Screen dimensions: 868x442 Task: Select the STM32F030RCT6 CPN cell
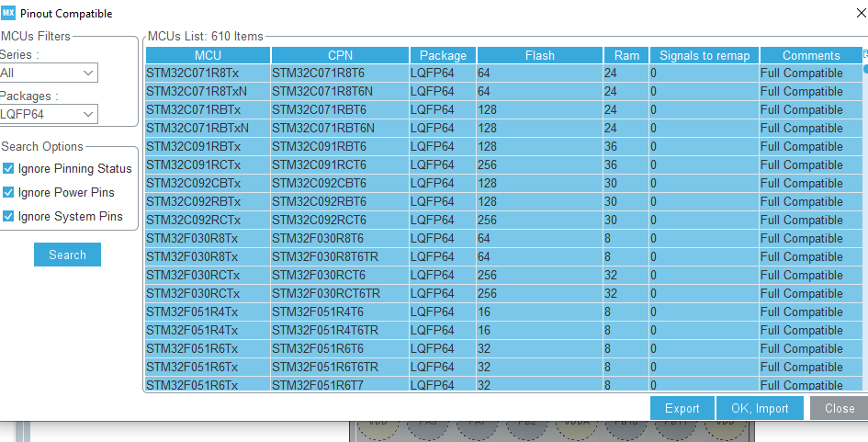tap(341, 276)
